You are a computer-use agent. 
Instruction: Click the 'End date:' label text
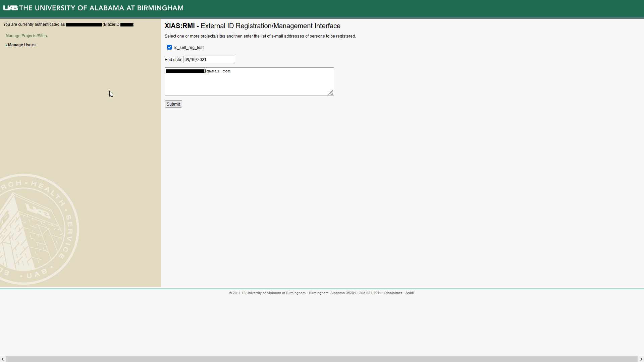(173, 60)
